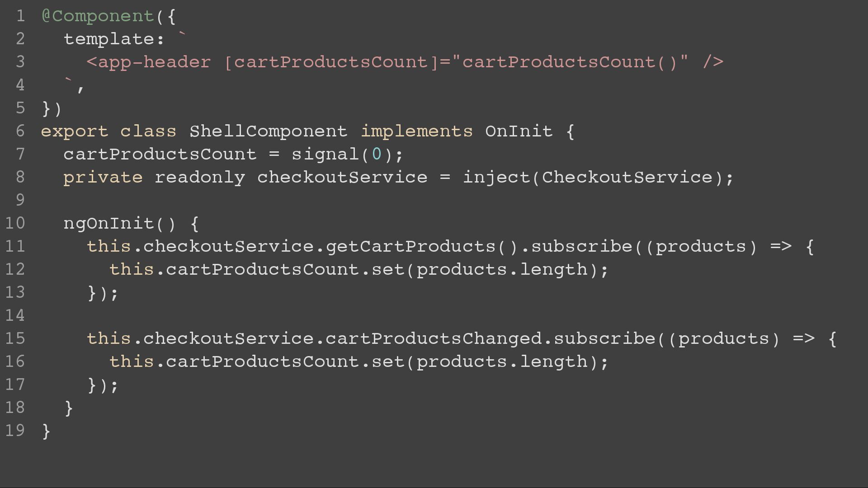The image size is (868, 488).
Task: Click the ShellComponent class name
Action: tap(269, 131)
